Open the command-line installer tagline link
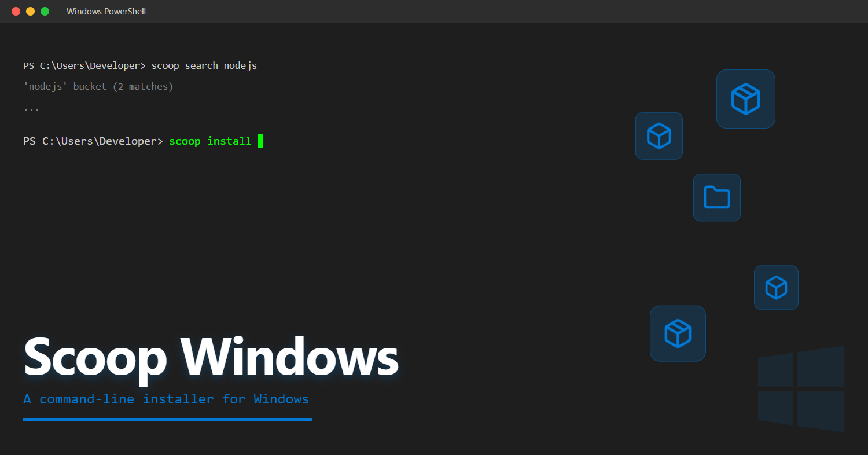Image resolution: width=868 pixels, height=455 pixels. (x=165, y=399)
